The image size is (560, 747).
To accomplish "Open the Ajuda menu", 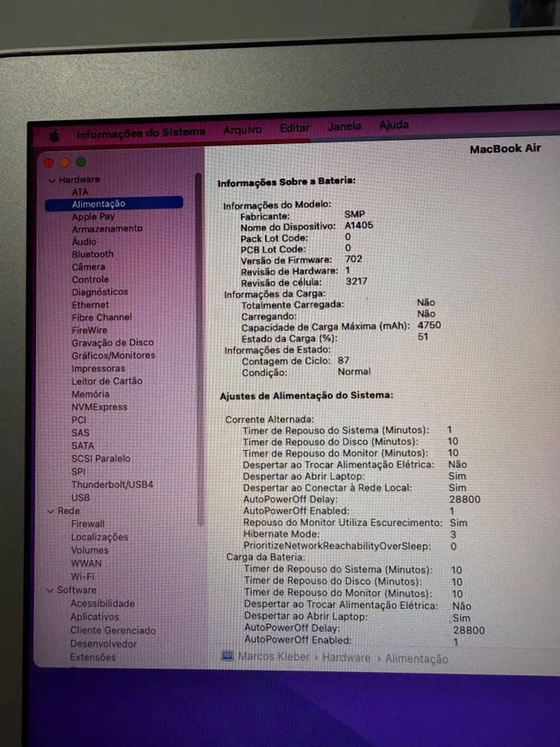I will [394, 125].
